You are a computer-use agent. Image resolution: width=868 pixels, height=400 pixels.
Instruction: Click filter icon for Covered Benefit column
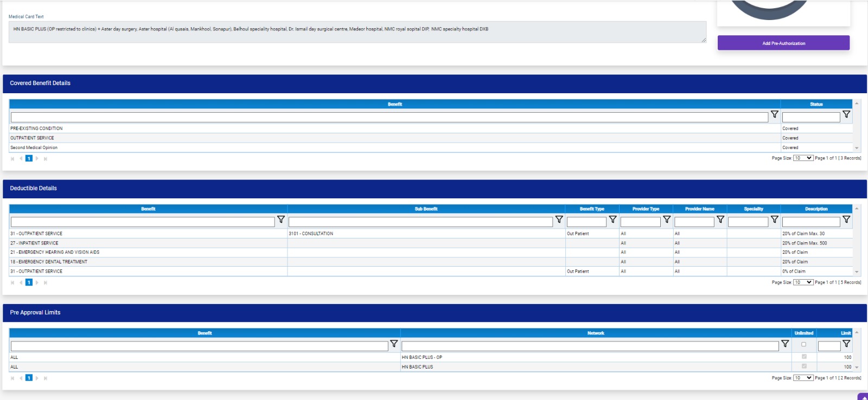click(774, 114)
